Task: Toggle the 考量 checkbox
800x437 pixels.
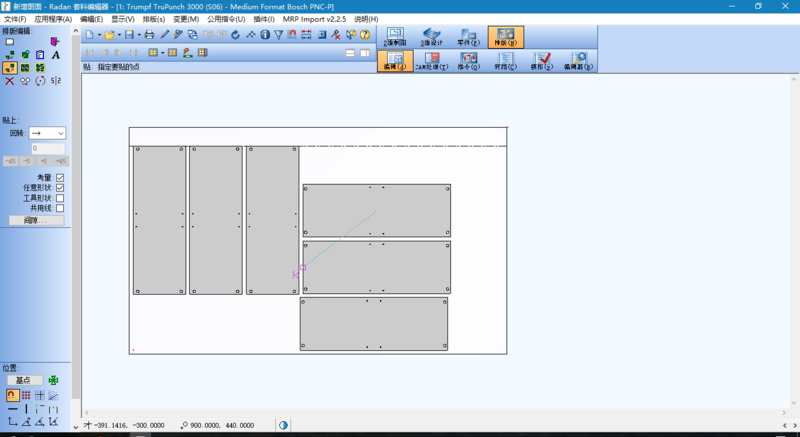Action: tap(60, 178)
